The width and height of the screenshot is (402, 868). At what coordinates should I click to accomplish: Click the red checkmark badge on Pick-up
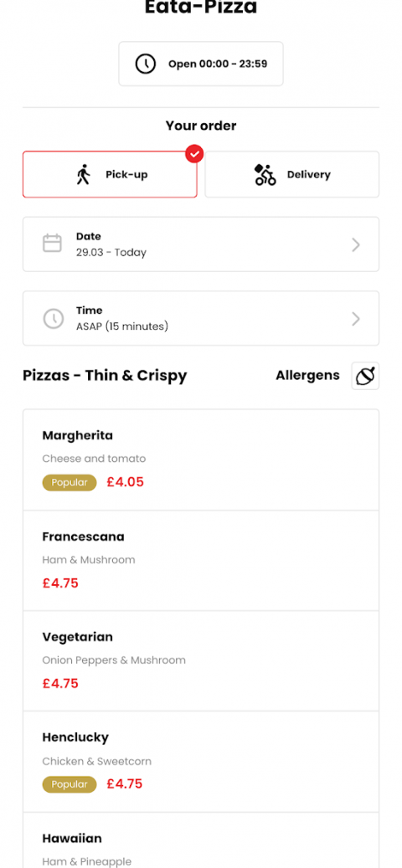pyautogui.click(x=193, y=155)
